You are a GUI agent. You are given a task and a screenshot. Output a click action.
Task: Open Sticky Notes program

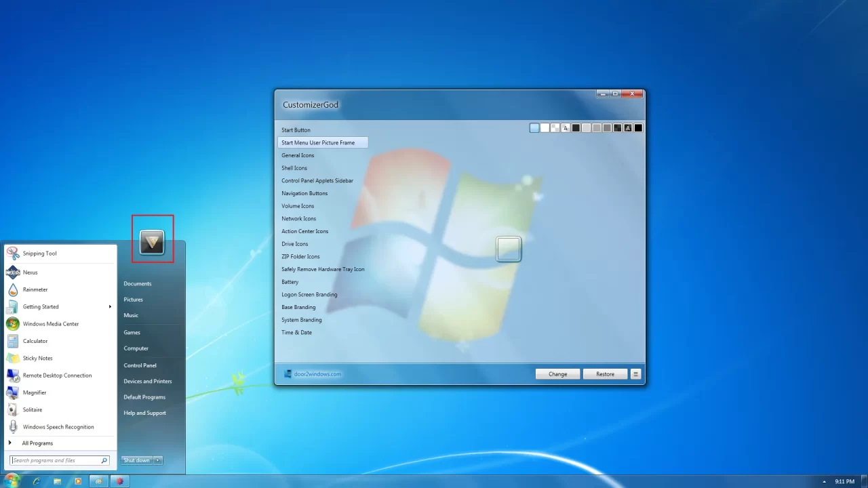tap(60, 358)
